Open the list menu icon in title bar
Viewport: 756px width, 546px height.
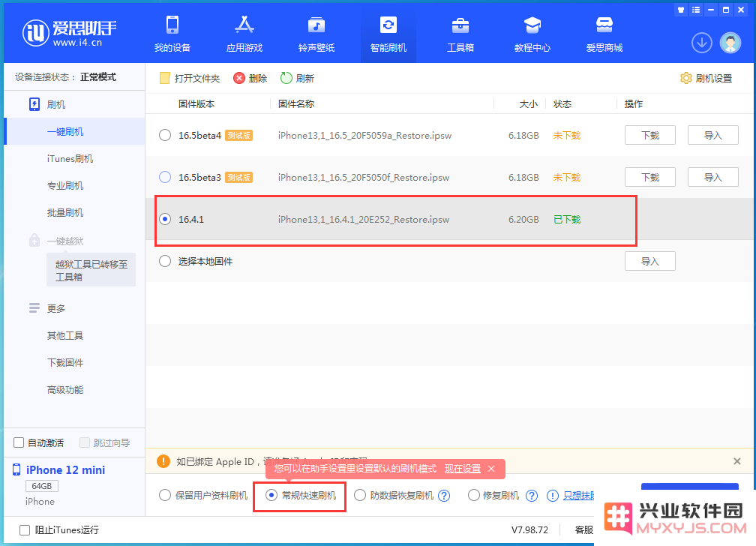[x=696, y=10]
